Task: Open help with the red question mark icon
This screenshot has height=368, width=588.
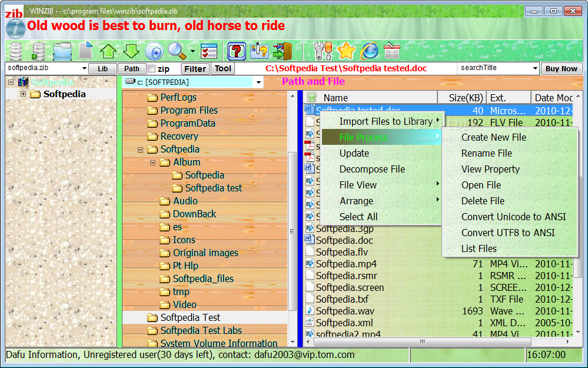Action: (237, 51)
